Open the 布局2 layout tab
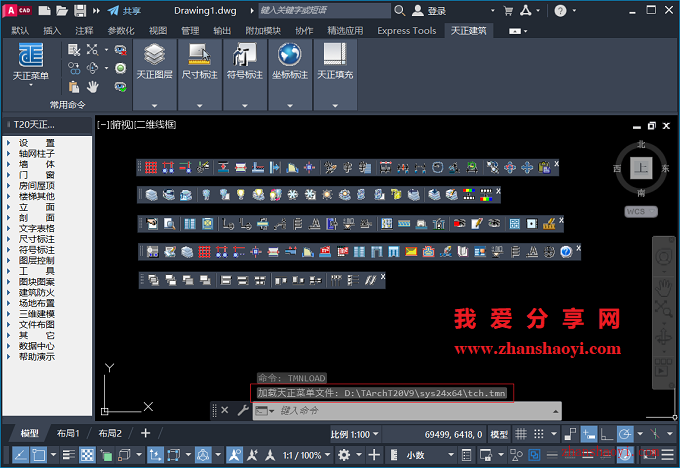Viewport: 680px width, 468px height. [x=110, y=433]
